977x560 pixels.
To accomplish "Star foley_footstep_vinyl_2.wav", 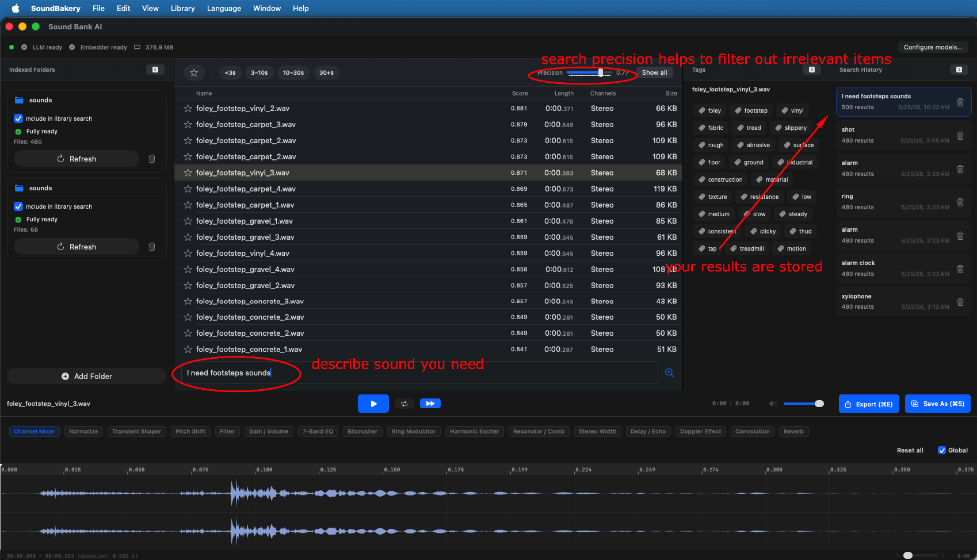I will pos(188,108).
